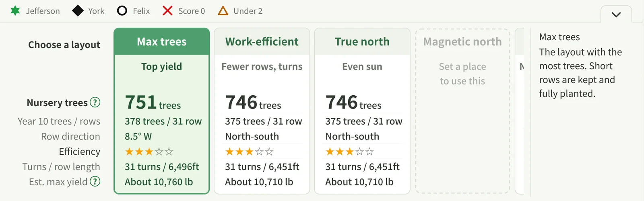Click the About 10,760 lb yield value
Viewport: 644px width, 201px height.
click(159, 182)
